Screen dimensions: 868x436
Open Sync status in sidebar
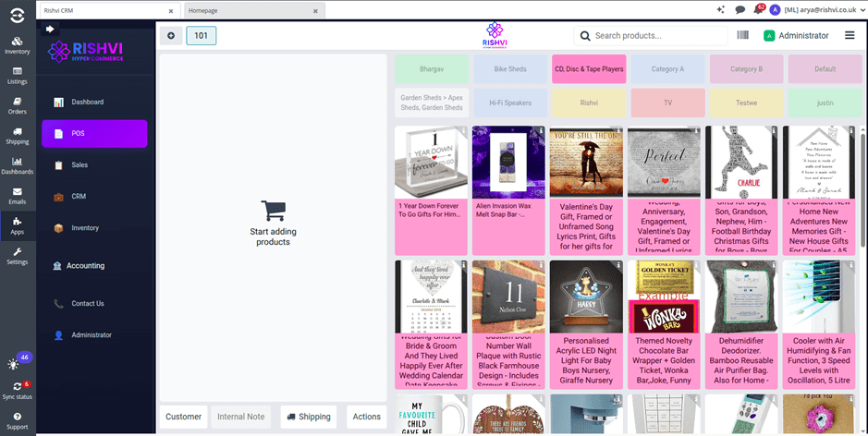click(x=17, y=390)
